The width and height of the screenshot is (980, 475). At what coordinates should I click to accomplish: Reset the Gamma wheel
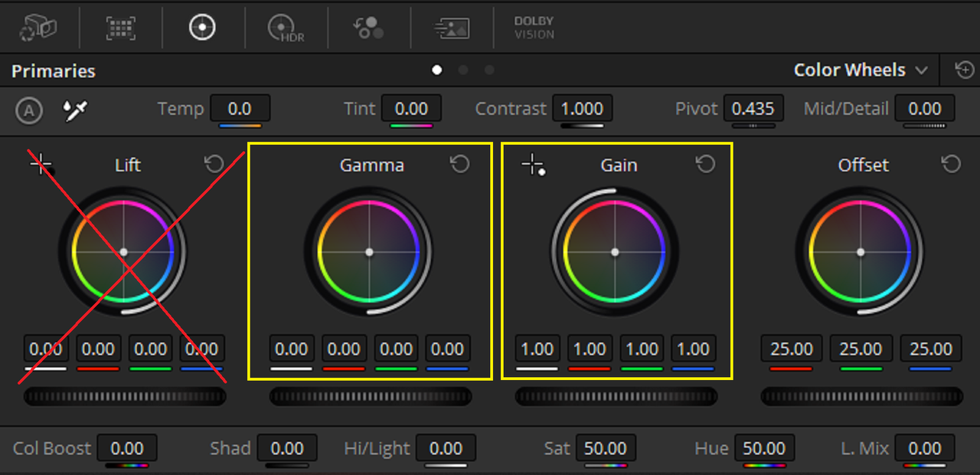coord(459,164)
